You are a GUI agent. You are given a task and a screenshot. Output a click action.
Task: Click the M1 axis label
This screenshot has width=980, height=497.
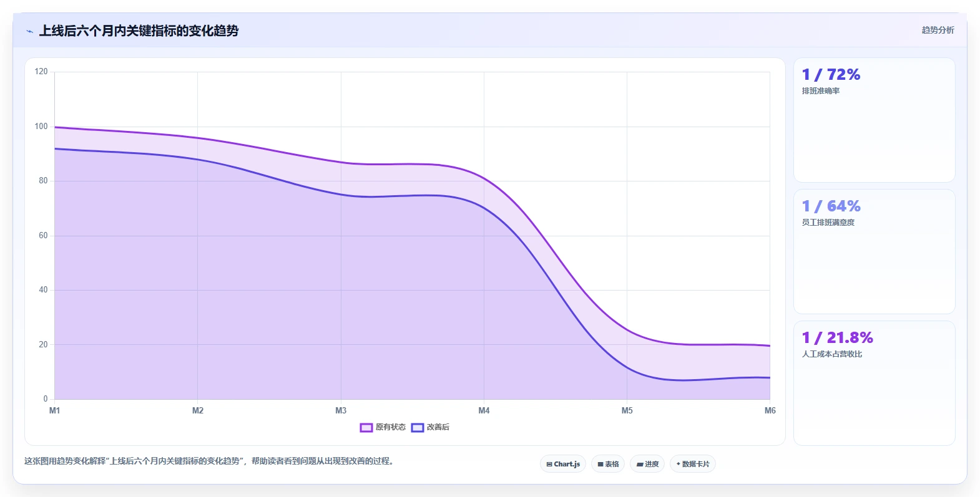[x=55, y=410]
